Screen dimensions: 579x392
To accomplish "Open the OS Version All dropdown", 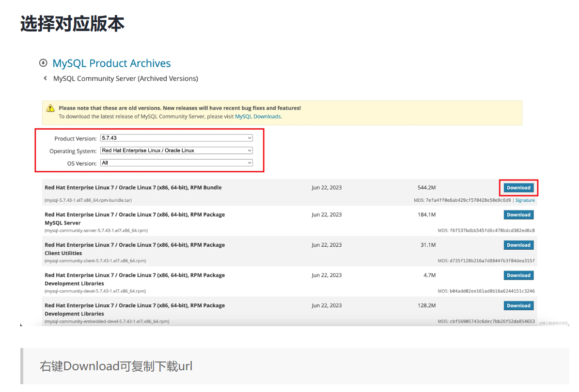I will 176,163.
